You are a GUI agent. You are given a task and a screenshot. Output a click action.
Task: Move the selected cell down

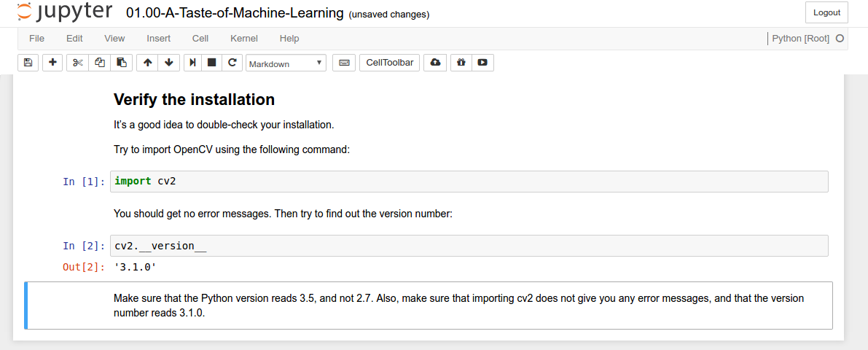click(x=169, y=63)
